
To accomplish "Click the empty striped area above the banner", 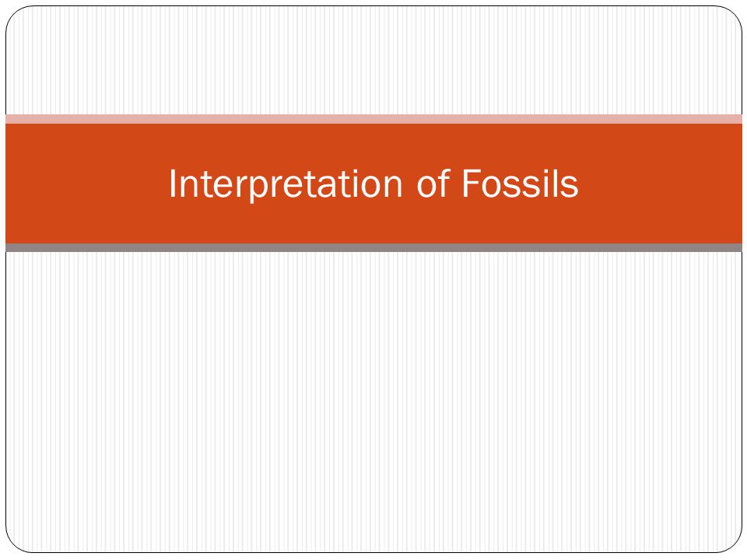I will point(373,61).
